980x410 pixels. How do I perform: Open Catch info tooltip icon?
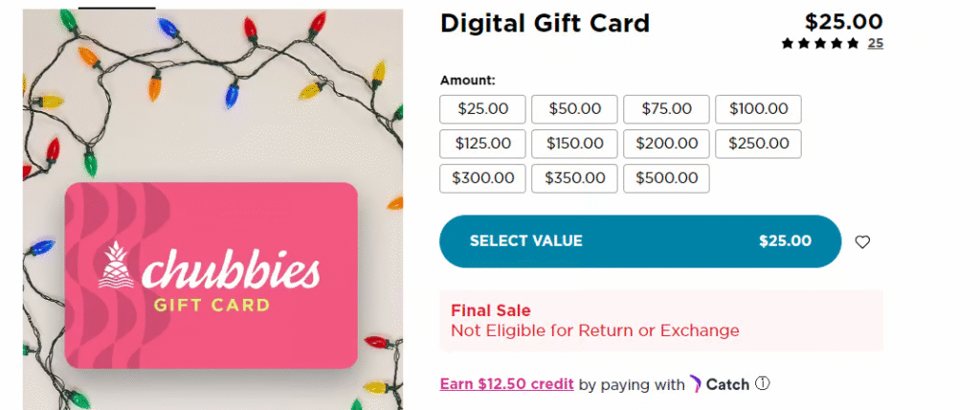click(762, 384)
